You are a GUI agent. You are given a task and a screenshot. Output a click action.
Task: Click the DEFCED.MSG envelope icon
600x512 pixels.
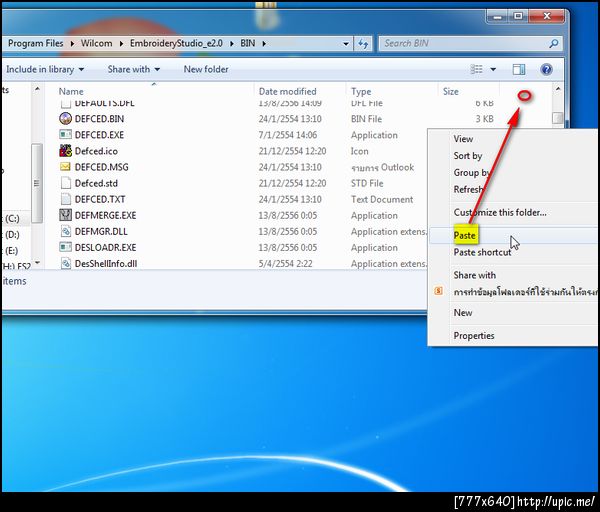pyautogui.click(x=65, y=167)
